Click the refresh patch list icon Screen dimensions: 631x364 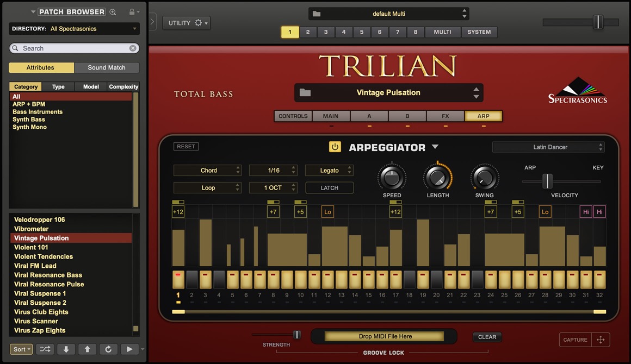coord(108,349)
